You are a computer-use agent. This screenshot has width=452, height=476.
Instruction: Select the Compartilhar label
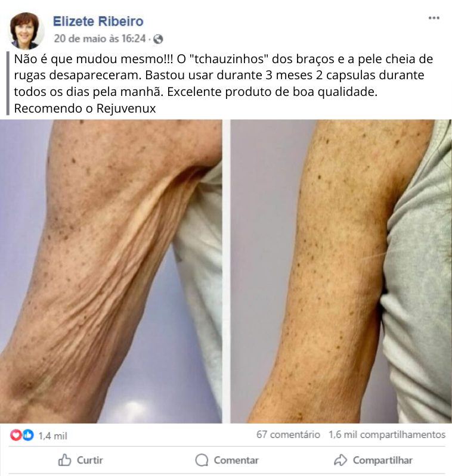[x=383, y=461]
